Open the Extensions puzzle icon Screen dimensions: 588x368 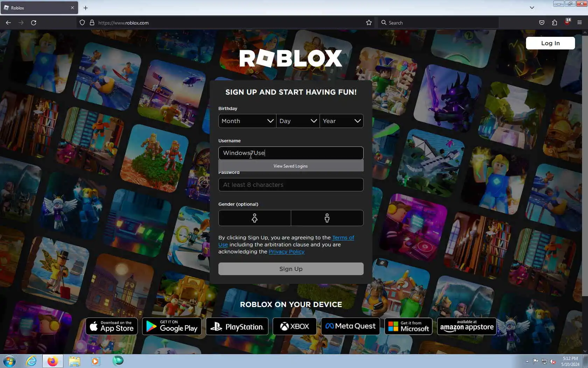[554, 23]
